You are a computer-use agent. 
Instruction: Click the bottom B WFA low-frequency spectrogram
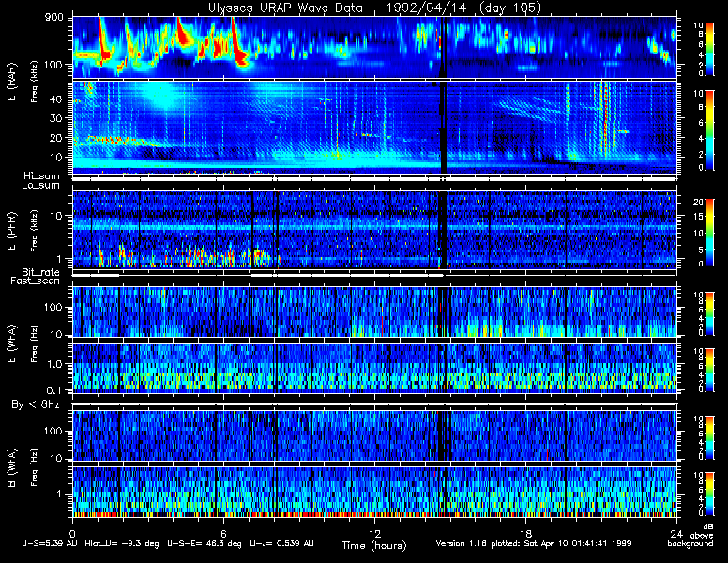point(374,492)
